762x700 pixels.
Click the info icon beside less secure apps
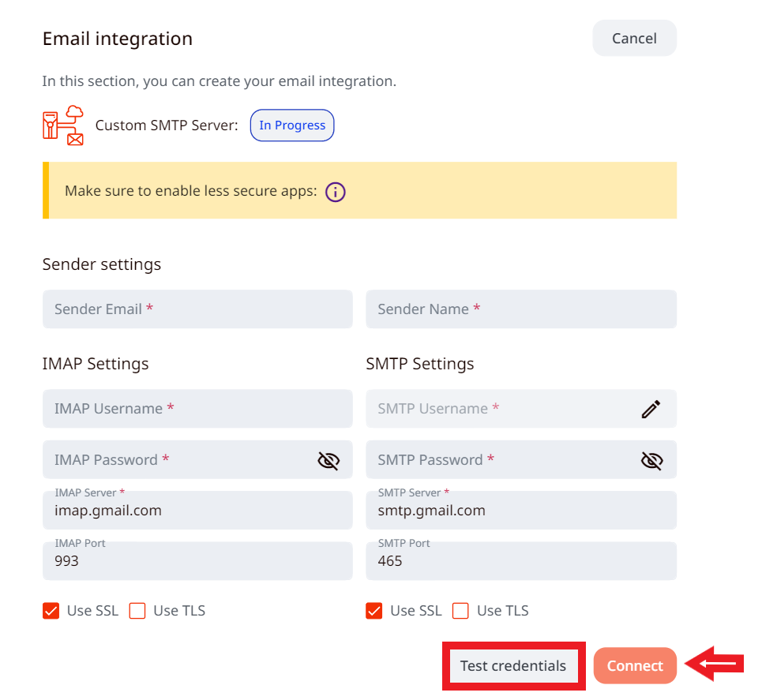point(336,191)
